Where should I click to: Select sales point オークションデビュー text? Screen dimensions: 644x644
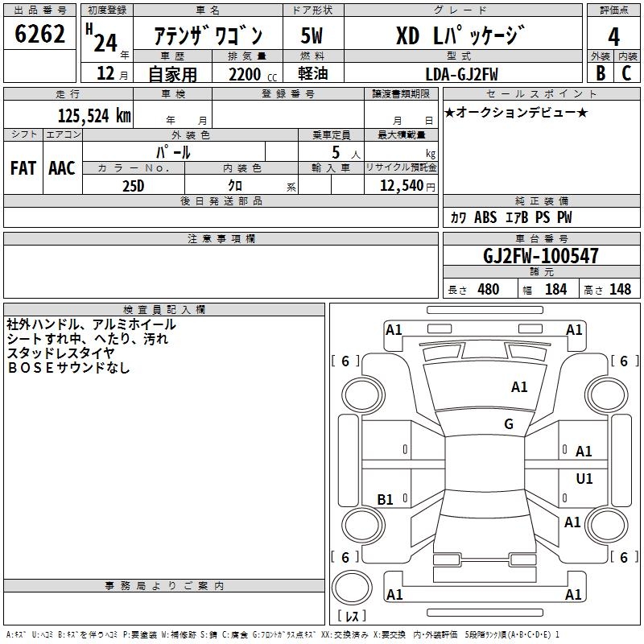tap(516, 112)
